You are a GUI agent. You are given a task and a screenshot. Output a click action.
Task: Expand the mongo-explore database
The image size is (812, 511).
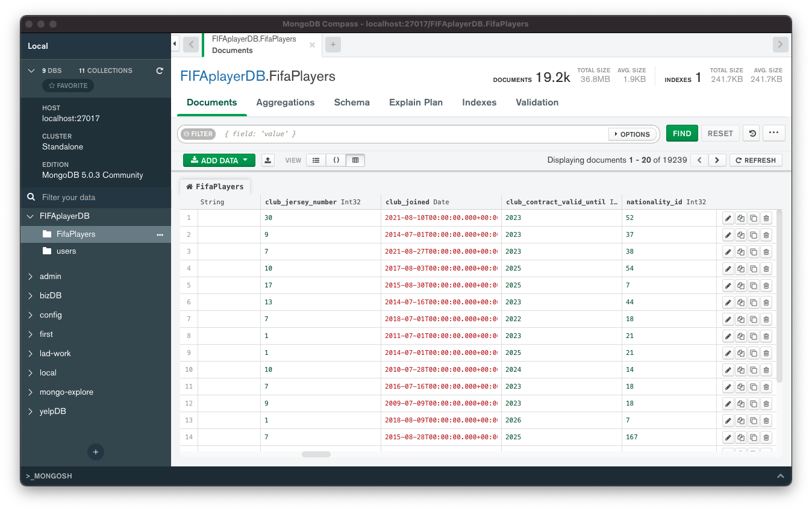31,392
